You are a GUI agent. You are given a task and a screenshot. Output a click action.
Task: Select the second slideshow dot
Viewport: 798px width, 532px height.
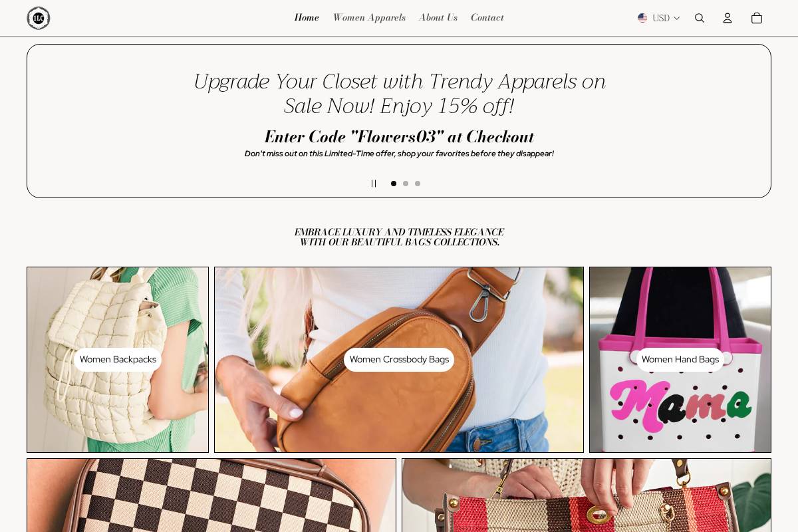click(x=406, y=184)
